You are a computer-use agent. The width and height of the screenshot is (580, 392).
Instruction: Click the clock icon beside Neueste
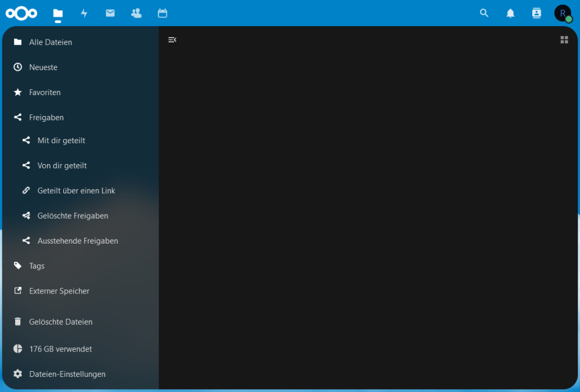[18, 67]
